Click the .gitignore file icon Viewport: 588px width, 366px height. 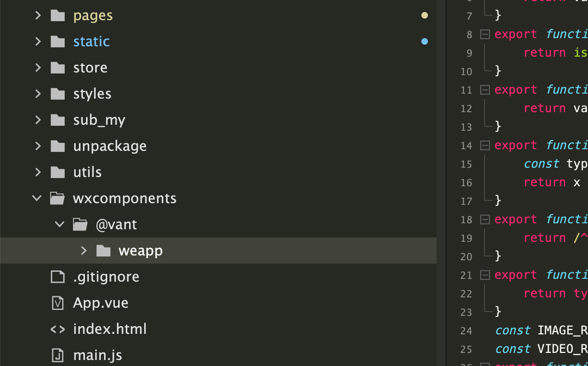click(x=57, y=277)
